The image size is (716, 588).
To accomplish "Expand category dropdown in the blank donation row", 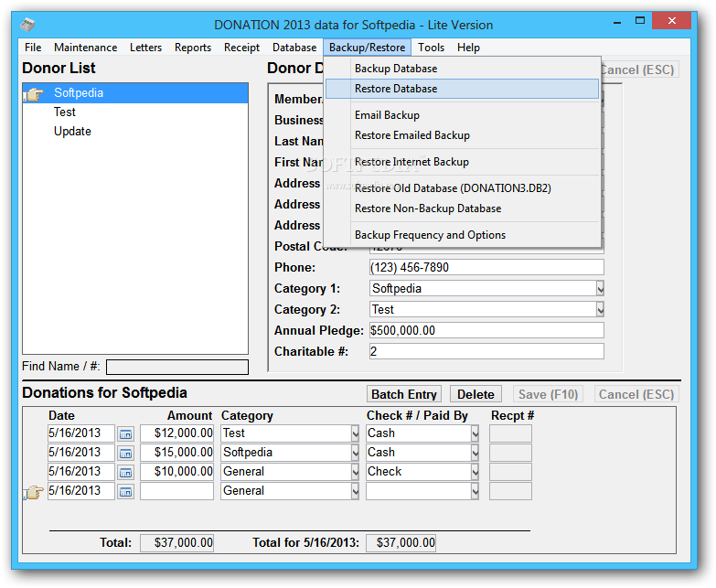I will (355, 491).
